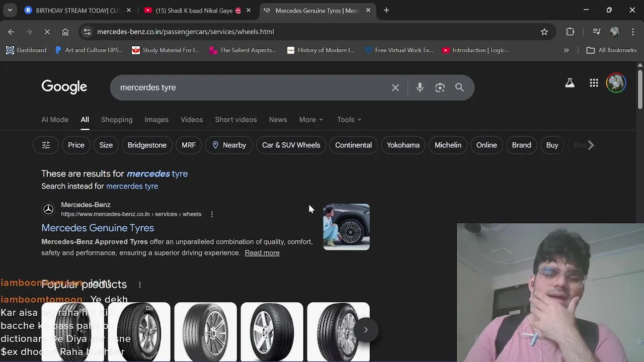644x362 pixels.
Task: Switch to the Videos results tab
Action: [192, 120]
